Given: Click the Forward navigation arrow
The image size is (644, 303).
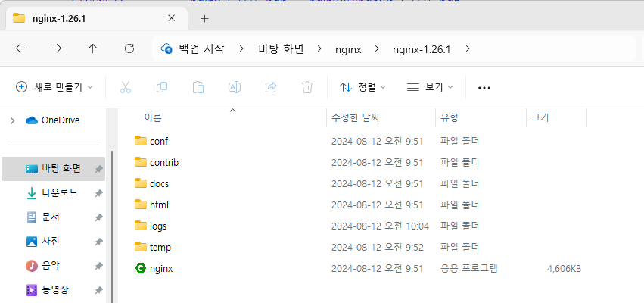Looking at the screenshot, I should pos(56,49).
